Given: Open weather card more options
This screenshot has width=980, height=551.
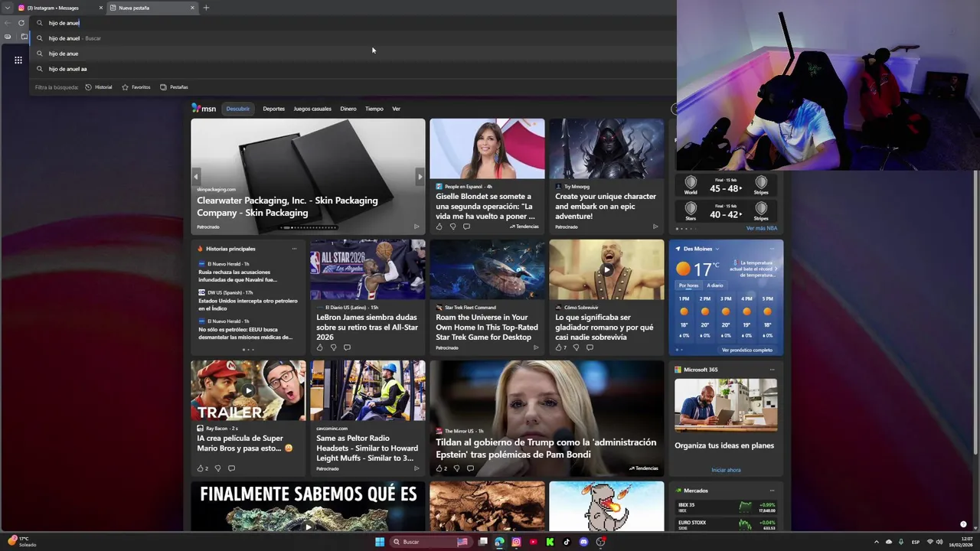Looking at the screenshot, I should tap(772, 249).
